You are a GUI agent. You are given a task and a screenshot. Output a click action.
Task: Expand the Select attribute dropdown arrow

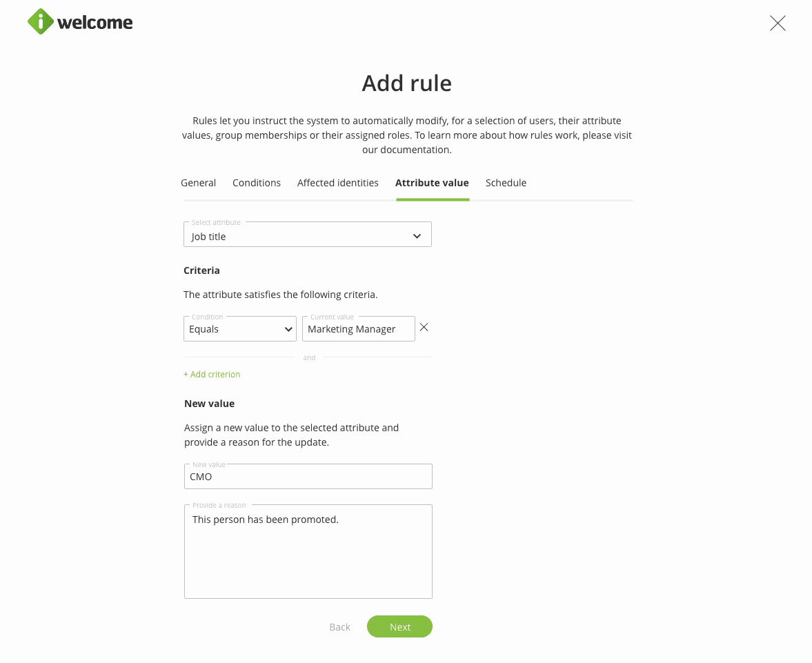click(x=417, y=237)
